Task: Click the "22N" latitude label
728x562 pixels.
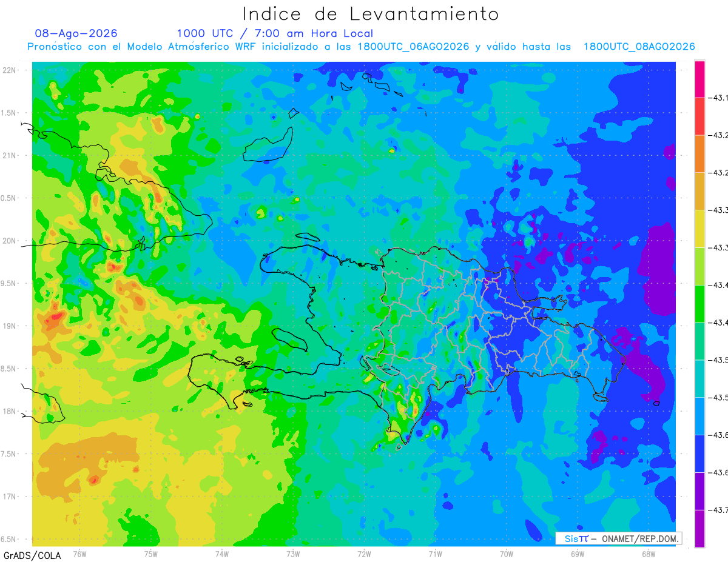Action: pyautogui.click(x=9, y=70)
